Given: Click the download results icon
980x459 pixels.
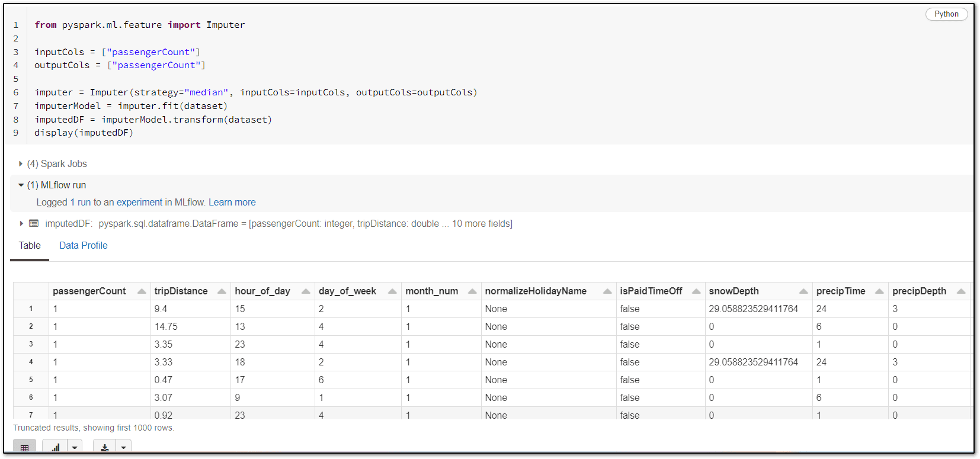Looking at the screenshot, I should pos(104,447).
